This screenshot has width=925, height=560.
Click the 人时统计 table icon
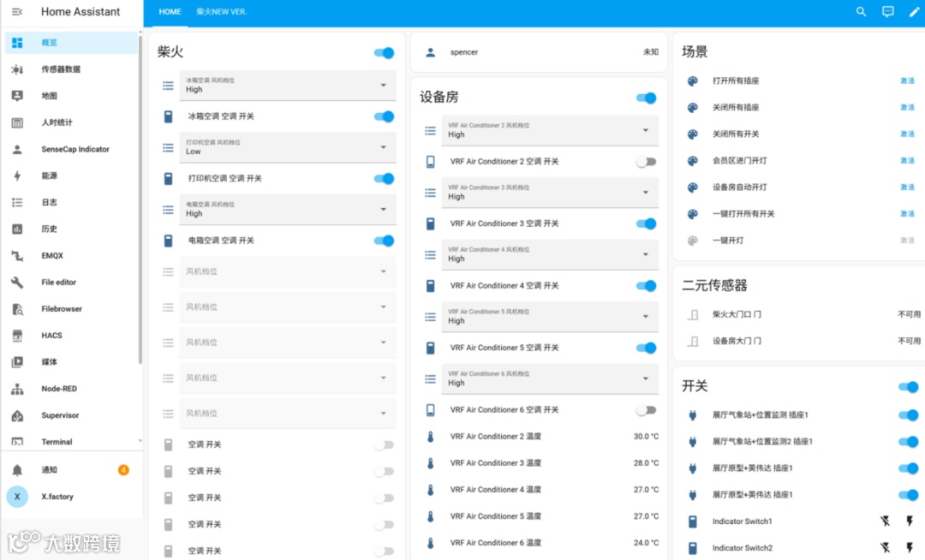(x=17, y=122)
